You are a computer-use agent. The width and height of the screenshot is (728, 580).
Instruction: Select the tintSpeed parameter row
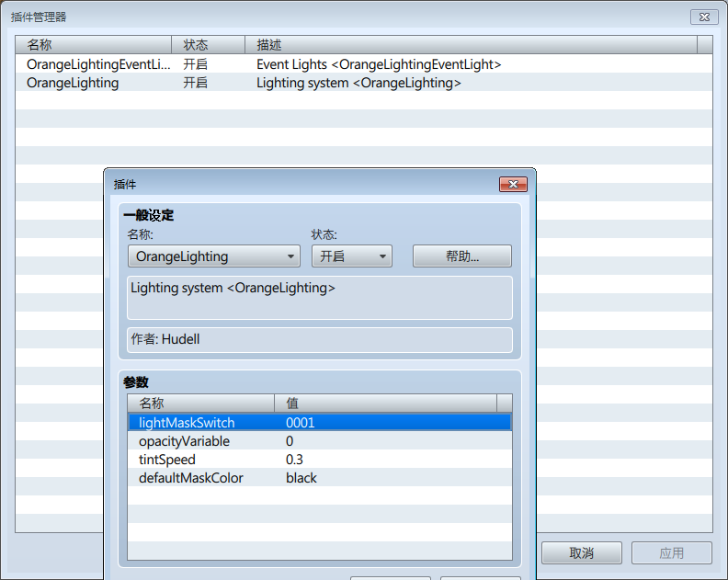tap(320, 460)
